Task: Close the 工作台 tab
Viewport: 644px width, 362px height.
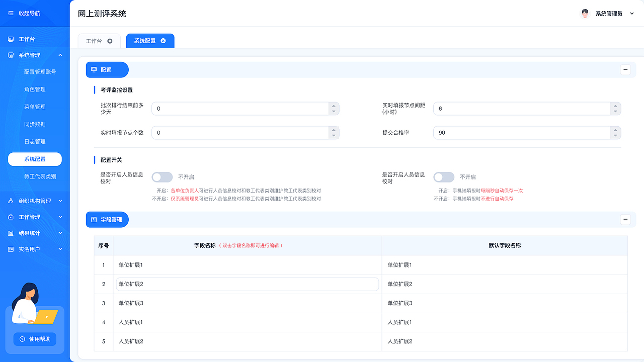Action: click(110, 41)
